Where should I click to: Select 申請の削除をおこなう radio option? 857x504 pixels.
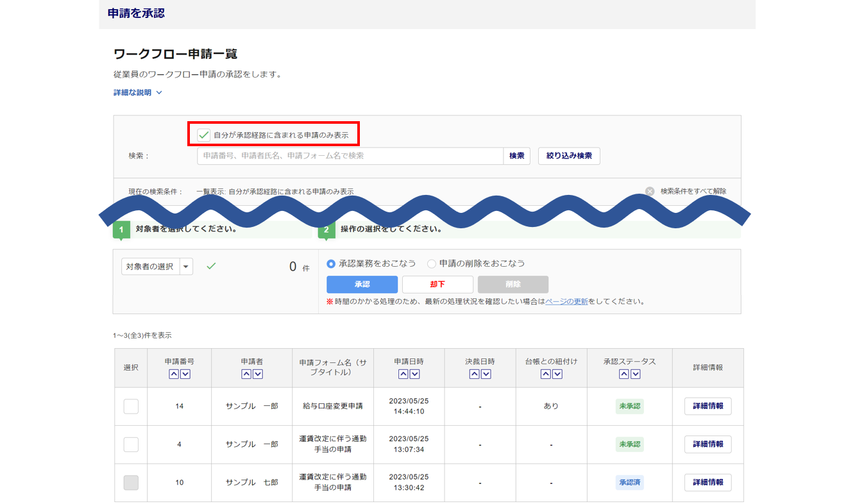point(432,264)
